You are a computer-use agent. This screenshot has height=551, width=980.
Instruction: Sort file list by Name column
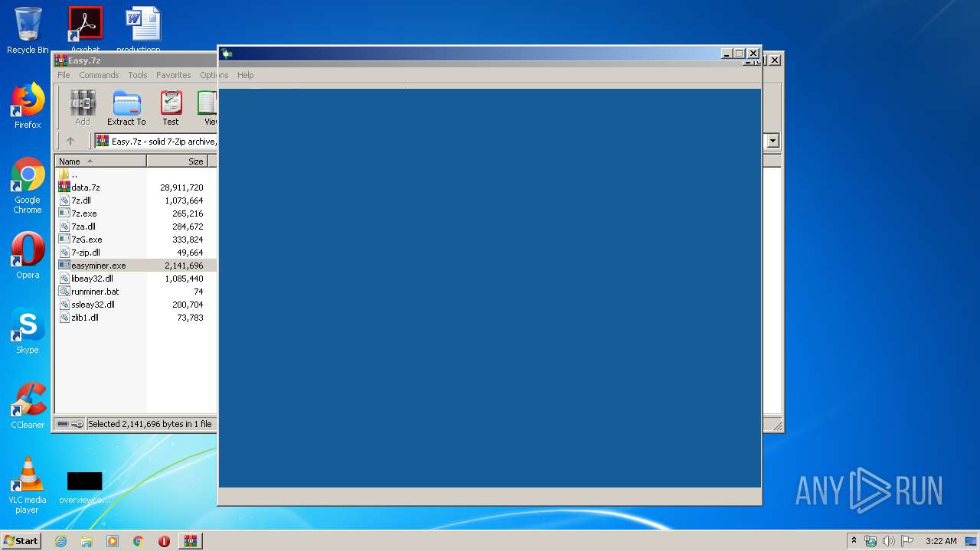pyautogui.click(x=101, y=161)
